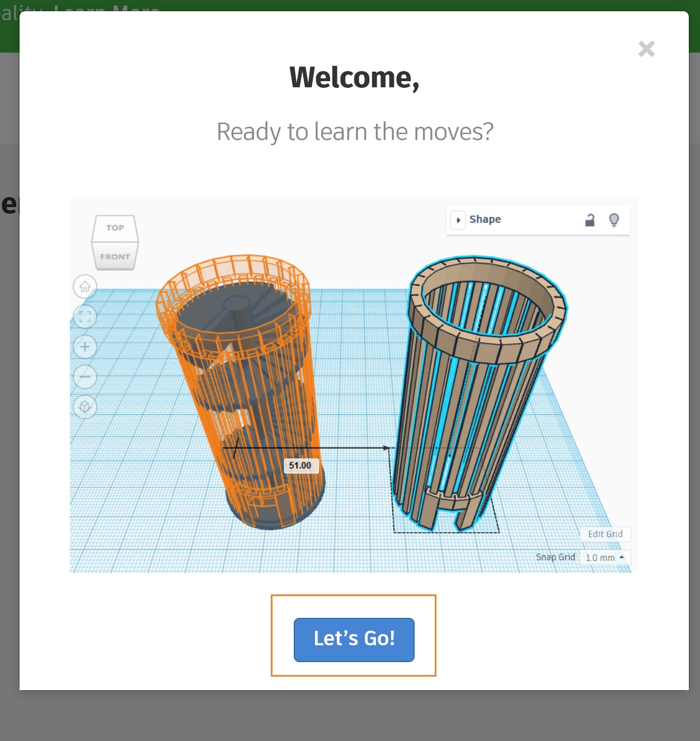Click the Fit all in view icon

(85, 317)
